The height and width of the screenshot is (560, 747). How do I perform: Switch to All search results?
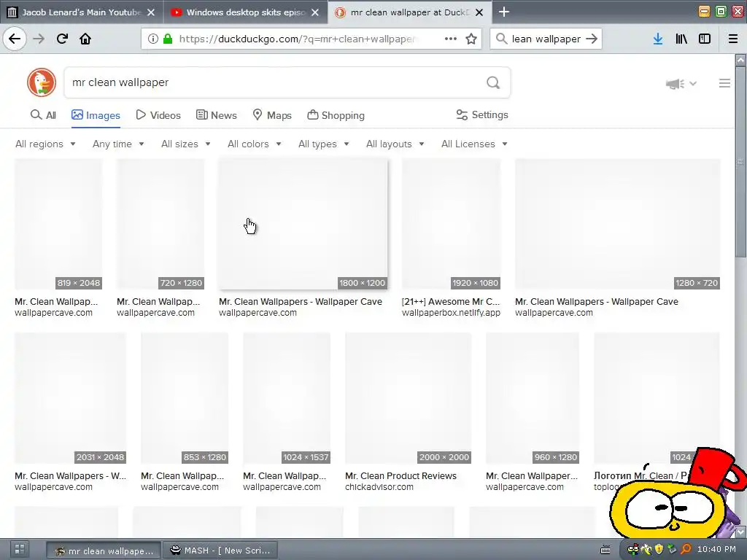(x=43, y=114)
